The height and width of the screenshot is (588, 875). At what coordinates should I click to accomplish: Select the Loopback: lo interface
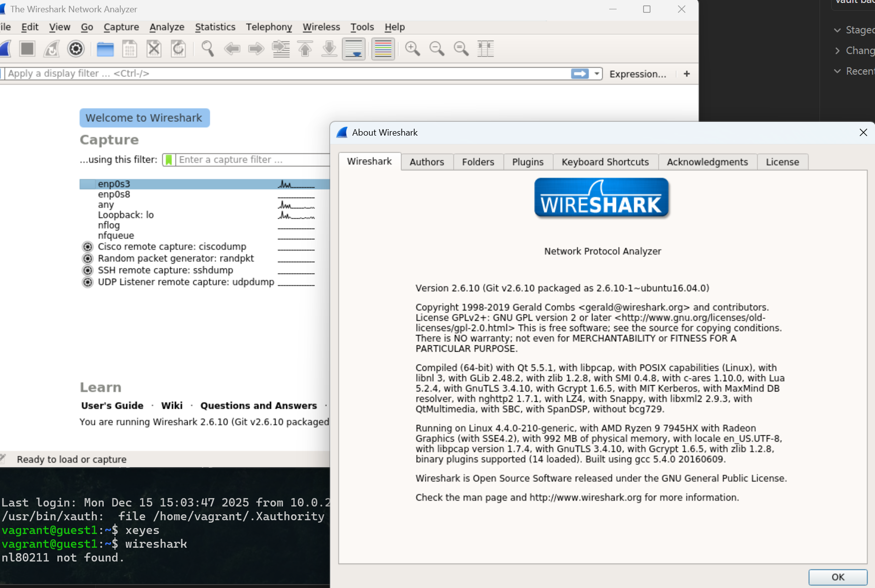(126, 215)
